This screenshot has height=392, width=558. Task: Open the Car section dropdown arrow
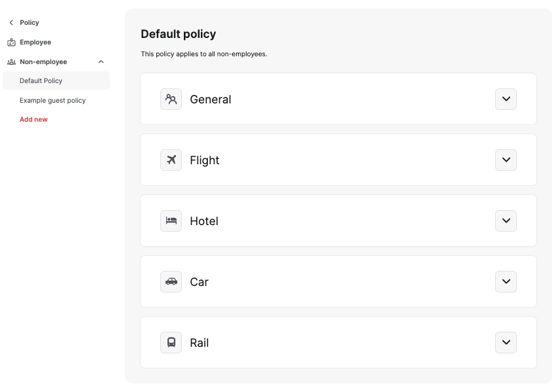point(506,282)
